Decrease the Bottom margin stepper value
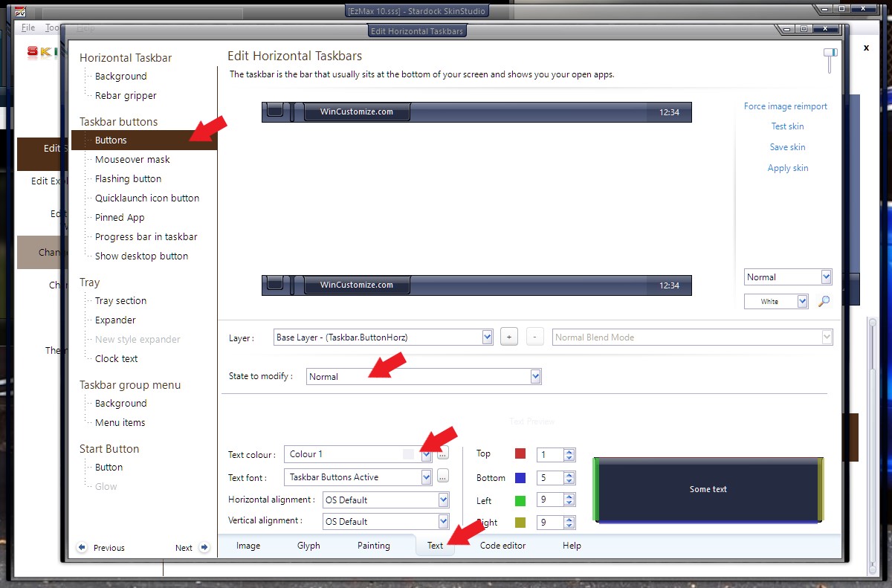Image resolution: width=892 pixels, height=588 pixels. (x=569, y=481)
